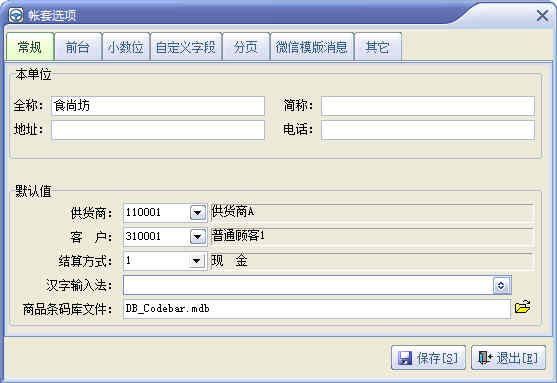Click the 普通顾客1 name text
Image resolution: width=557 pixels, height=383 pixels.
[238, 236]
